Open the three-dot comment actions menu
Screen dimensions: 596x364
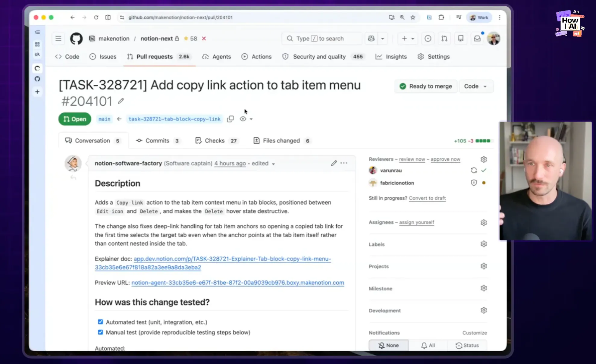344,163
